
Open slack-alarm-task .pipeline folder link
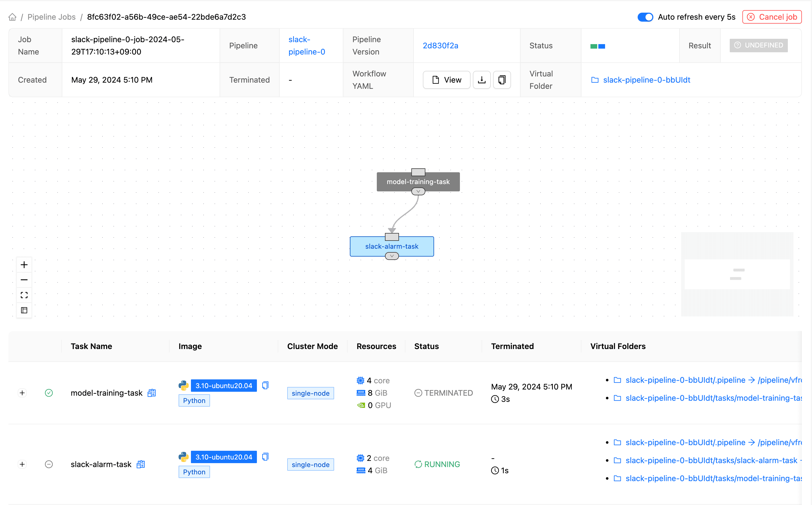tap(707, 443)
